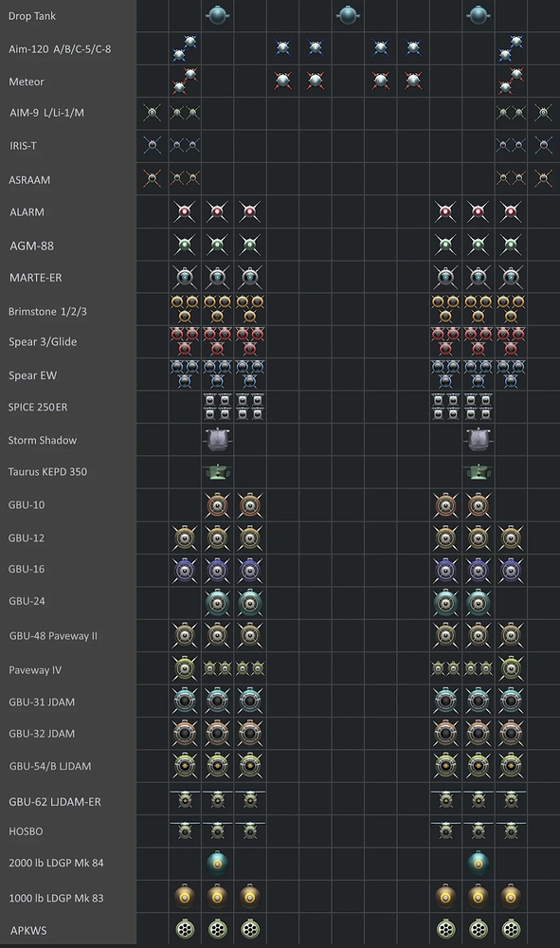
Task: Click the left-side Storm Shadow missile icon
Action: 218,440
